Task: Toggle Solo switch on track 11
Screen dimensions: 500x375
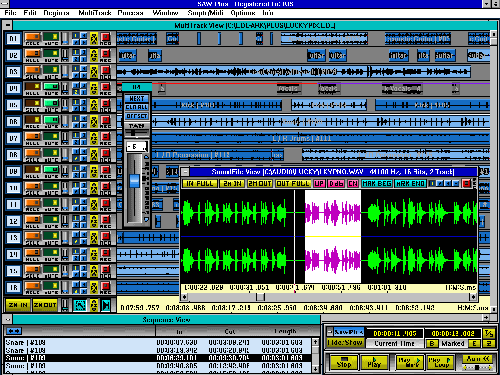Action: 33,203
